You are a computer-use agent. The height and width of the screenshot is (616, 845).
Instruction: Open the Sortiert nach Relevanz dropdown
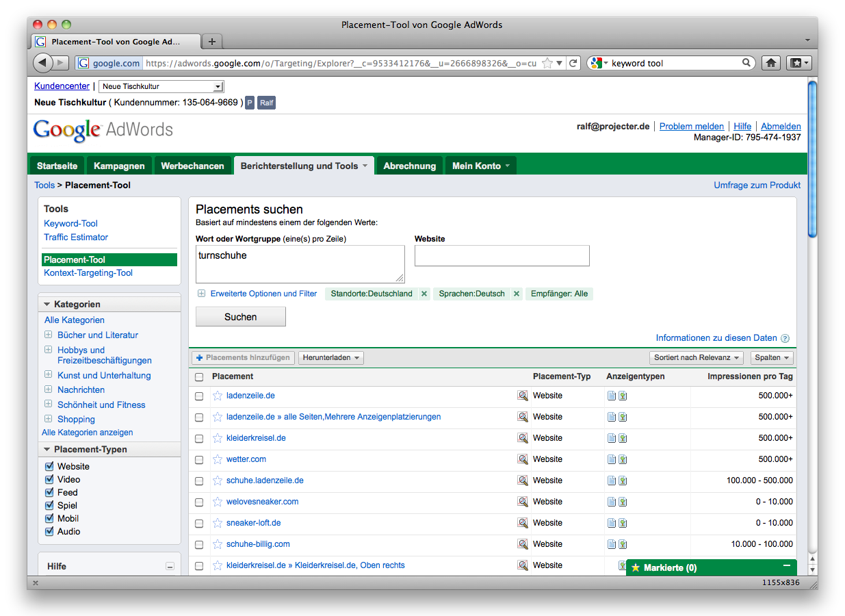[697, 358]
